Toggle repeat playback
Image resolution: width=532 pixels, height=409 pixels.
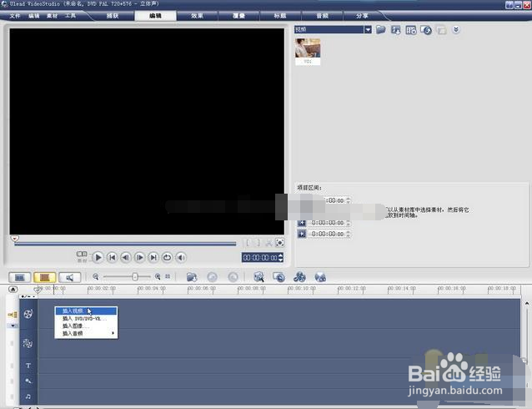pyautogui.click(x=167, y=257)
